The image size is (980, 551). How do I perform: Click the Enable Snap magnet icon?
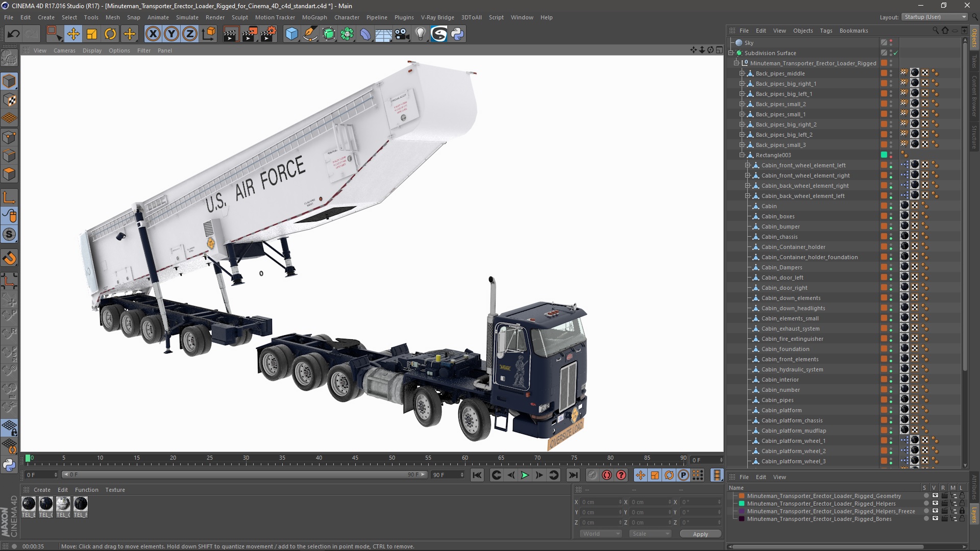(x=9, y=258)
